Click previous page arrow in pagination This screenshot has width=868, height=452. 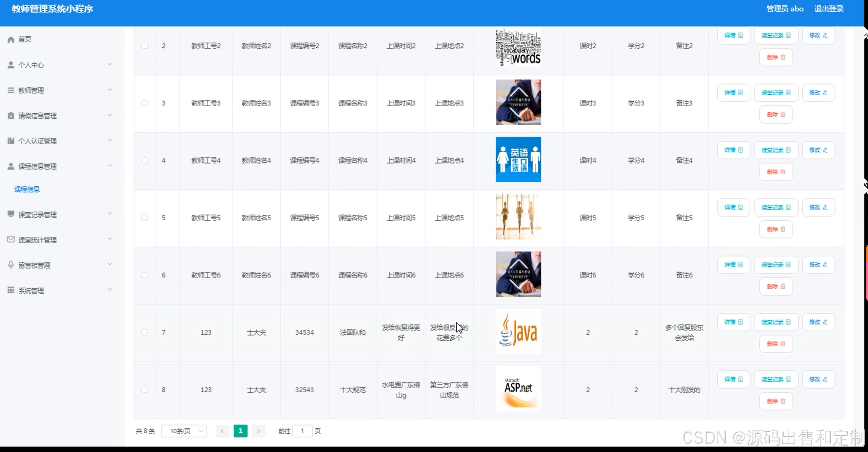[x=222, y=431]
